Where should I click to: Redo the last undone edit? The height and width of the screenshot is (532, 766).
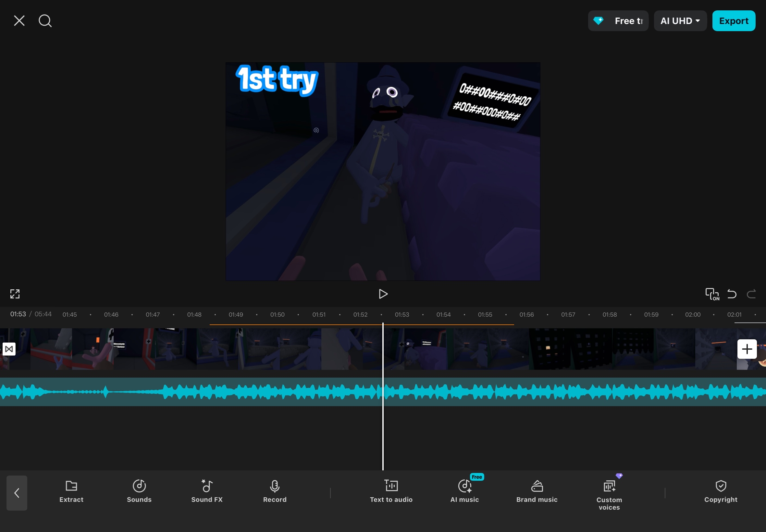click(751, 294)
